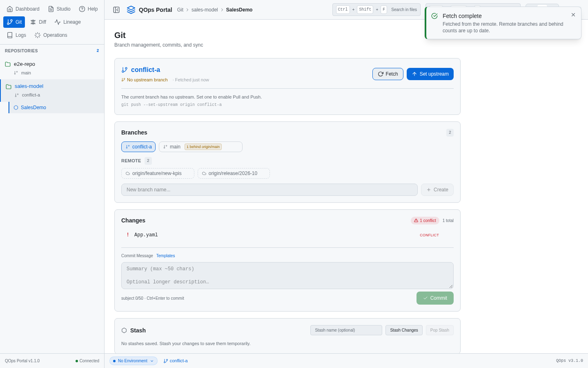Select the conflict-a branch chip

(x=138, y=147)
